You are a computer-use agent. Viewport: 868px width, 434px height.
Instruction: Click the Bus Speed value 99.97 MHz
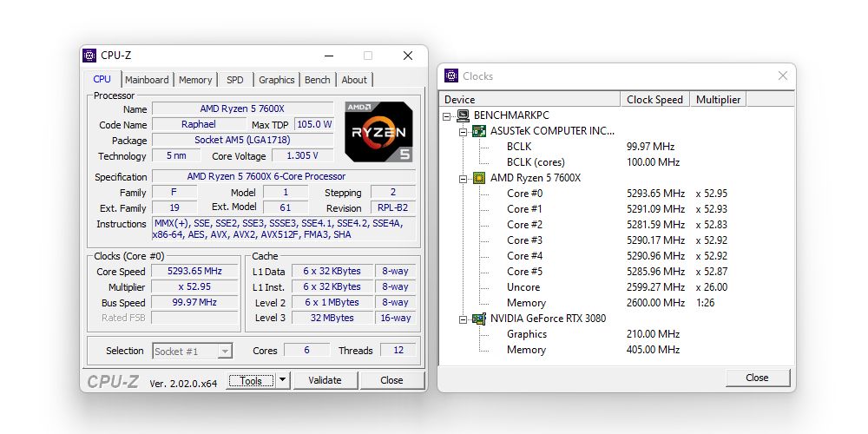coord(194,302)
